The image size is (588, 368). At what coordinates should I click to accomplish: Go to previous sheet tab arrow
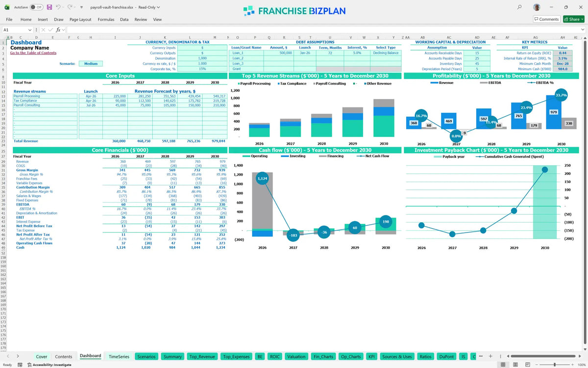[x=7, y=356]
